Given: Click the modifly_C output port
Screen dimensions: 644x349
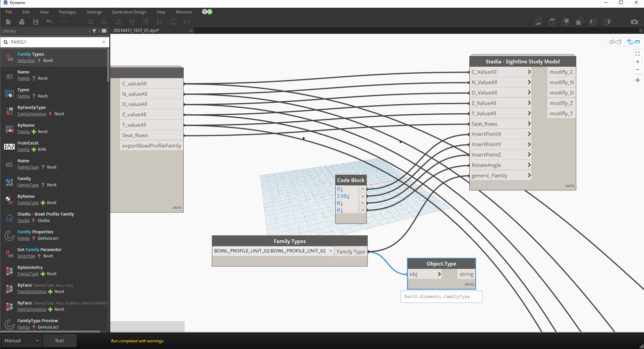Looking at the screenshot, I should (562, 72).
